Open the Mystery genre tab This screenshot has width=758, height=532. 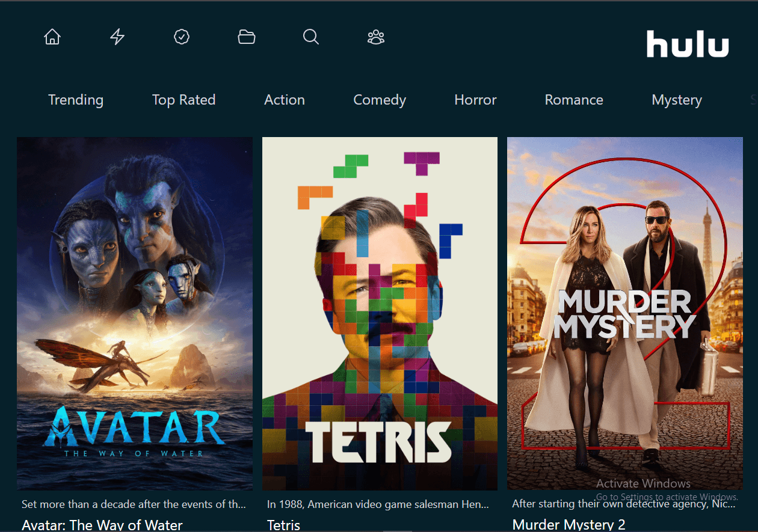[x=677, y=100]
